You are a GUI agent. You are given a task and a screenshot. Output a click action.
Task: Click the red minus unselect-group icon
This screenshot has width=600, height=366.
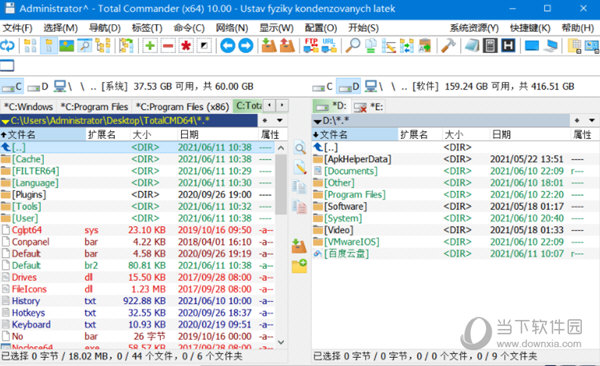[168, 46]
